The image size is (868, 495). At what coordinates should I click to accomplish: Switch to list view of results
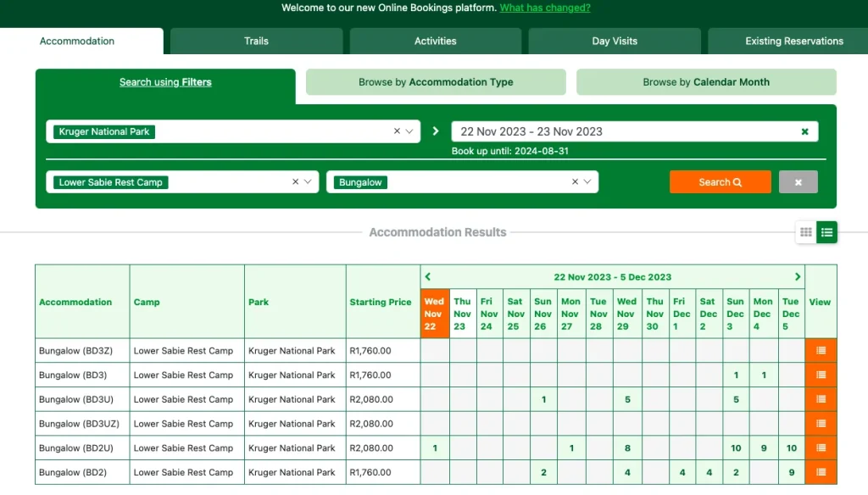826,232
